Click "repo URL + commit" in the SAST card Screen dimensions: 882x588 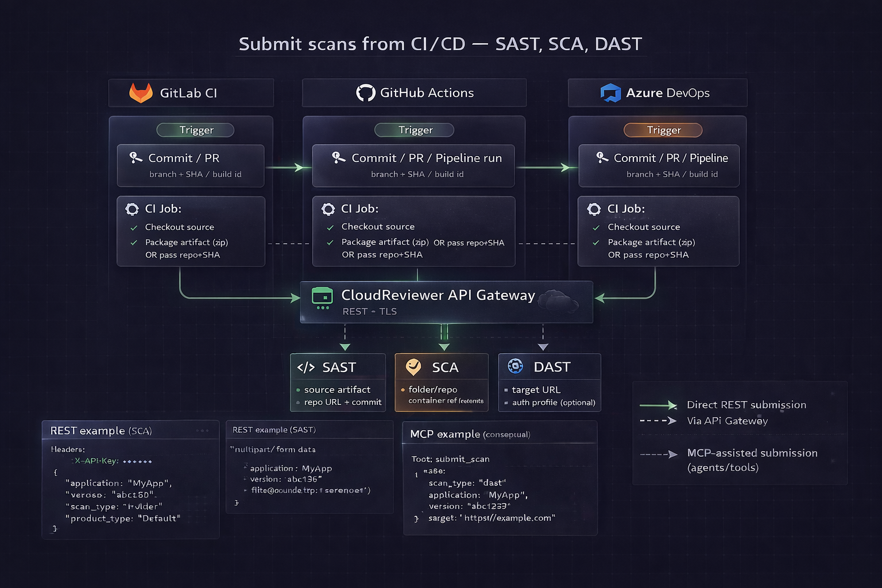click(x=343, y=403)
